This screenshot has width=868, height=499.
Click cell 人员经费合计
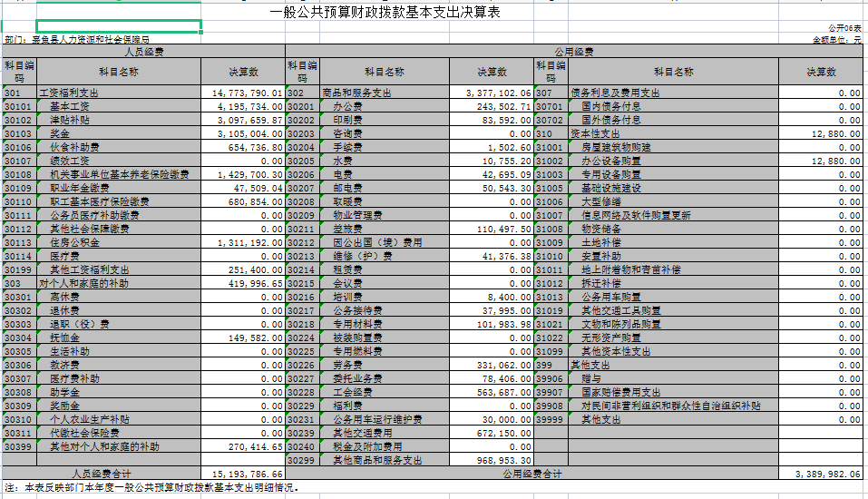102,474
